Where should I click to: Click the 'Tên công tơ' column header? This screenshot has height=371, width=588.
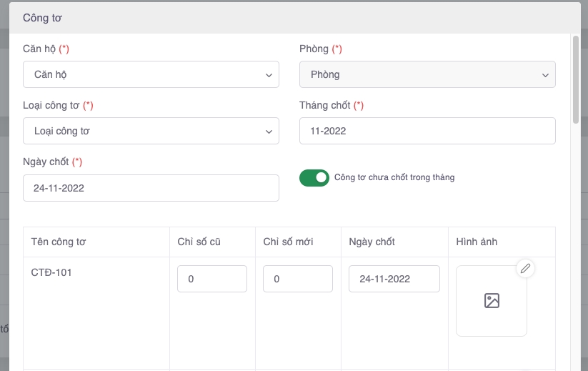pos(59,242)
